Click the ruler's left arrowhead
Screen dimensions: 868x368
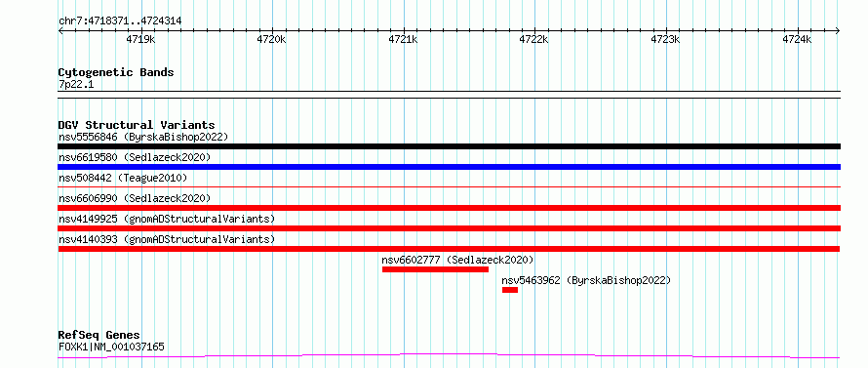60,30
